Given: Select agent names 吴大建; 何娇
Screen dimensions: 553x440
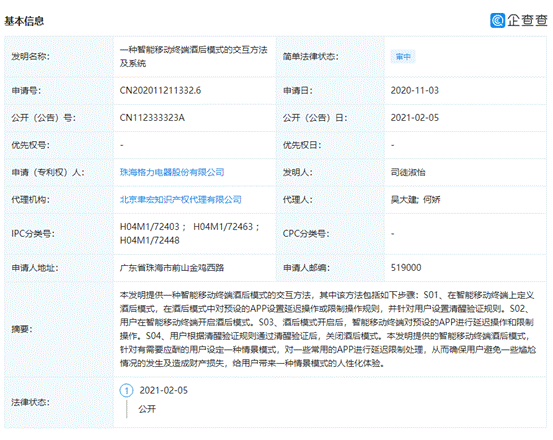Looking at the screenshot, I should [415, 200].
